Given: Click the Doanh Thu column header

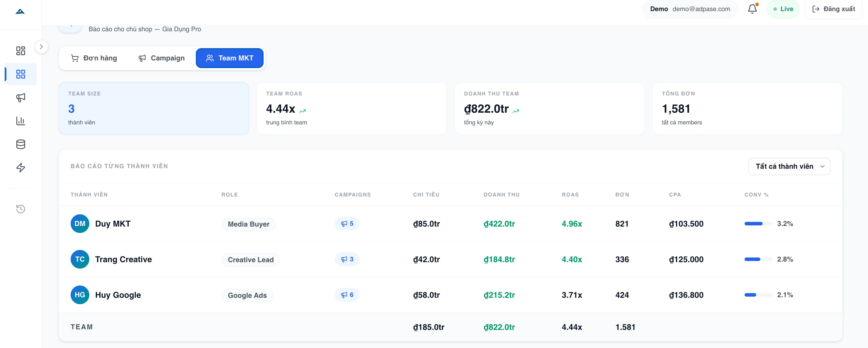Looking at the screenshot, I should (501, 194).
